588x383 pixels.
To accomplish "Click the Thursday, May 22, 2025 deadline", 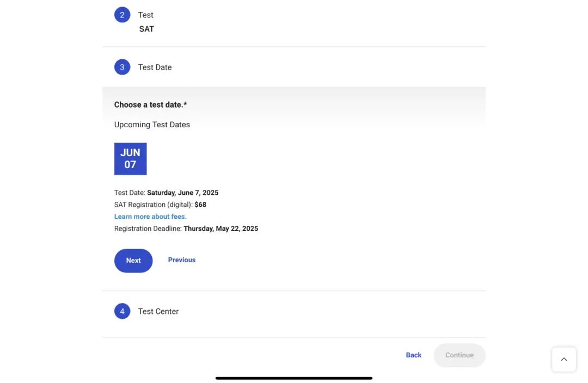I will tap(220, 228).
